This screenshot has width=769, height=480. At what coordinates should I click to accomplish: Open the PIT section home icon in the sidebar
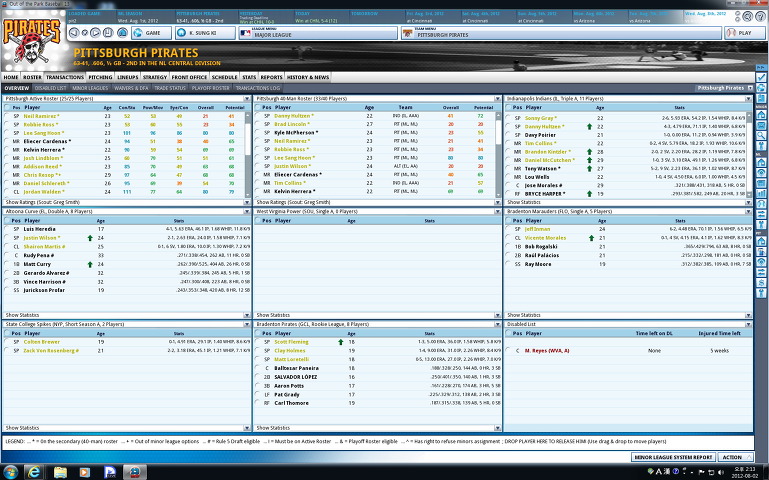coord(761,241)
